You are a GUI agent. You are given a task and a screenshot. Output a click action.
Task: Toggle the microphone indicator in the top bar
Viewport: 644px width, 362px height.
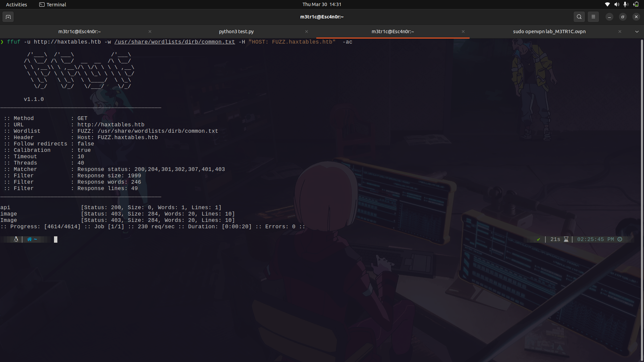[625, 4]
